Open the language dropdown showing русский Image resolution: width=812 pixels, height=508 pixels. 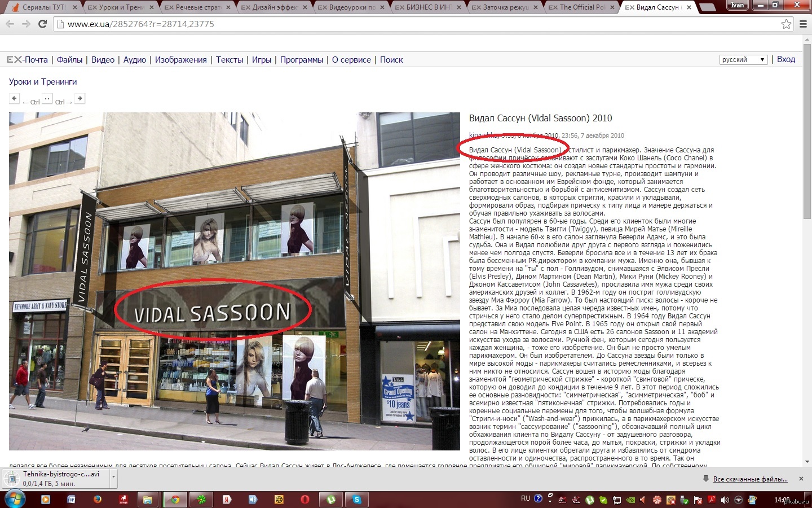(743, 60)
